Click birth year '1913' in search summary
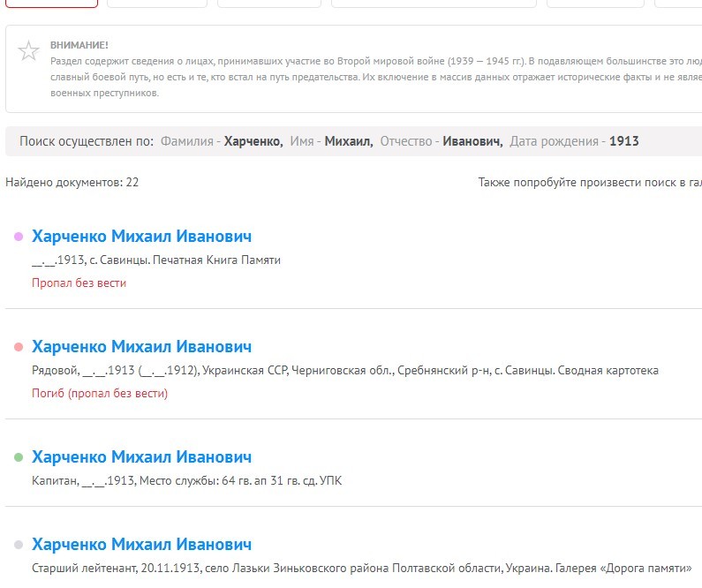This screenshot has height=588, width=702. click(x=623, y=141)
